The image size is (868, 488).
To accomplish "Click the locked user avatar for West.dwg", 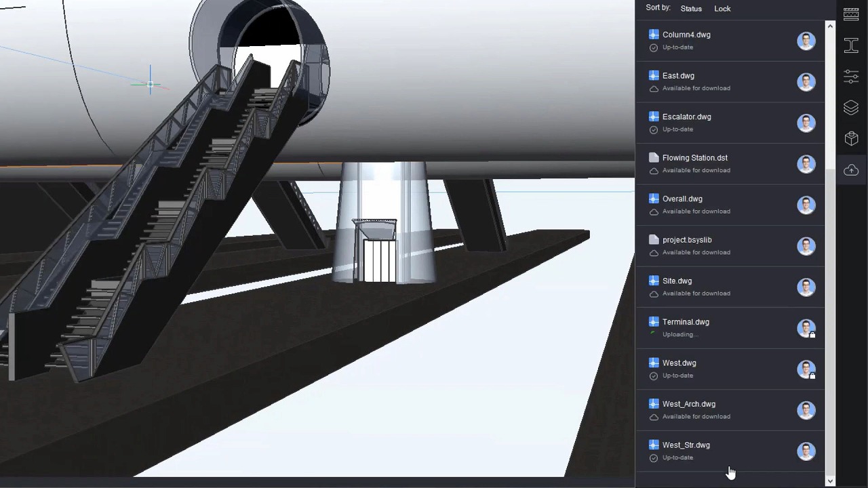I will (x=806, y=369).
